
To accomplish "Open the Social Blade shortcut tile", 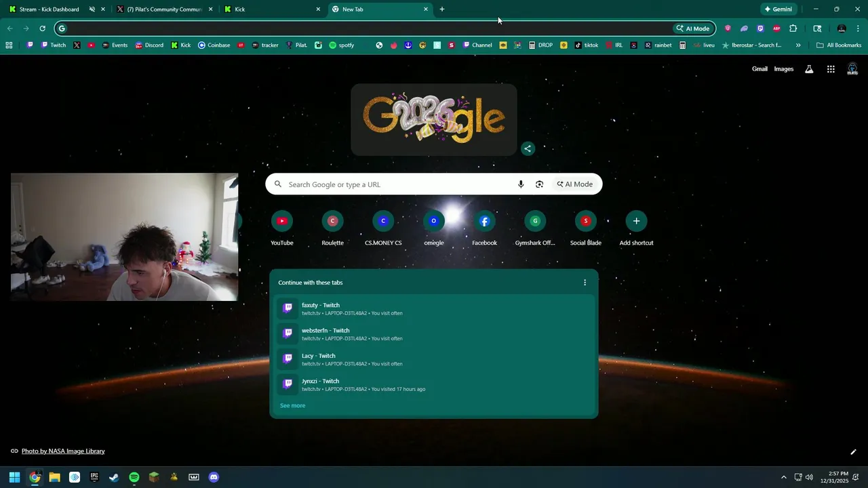I will pos(586,228).
